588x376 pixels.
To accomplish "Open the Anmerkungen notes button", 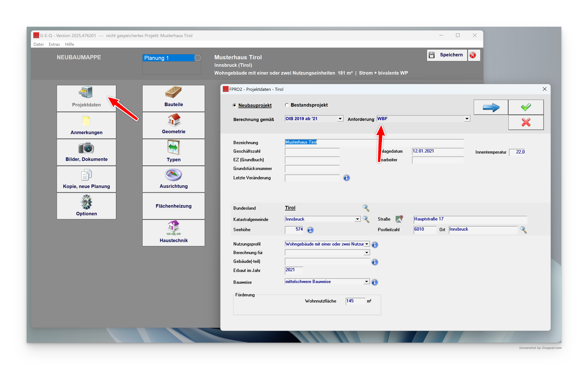I will coord(86,126).
